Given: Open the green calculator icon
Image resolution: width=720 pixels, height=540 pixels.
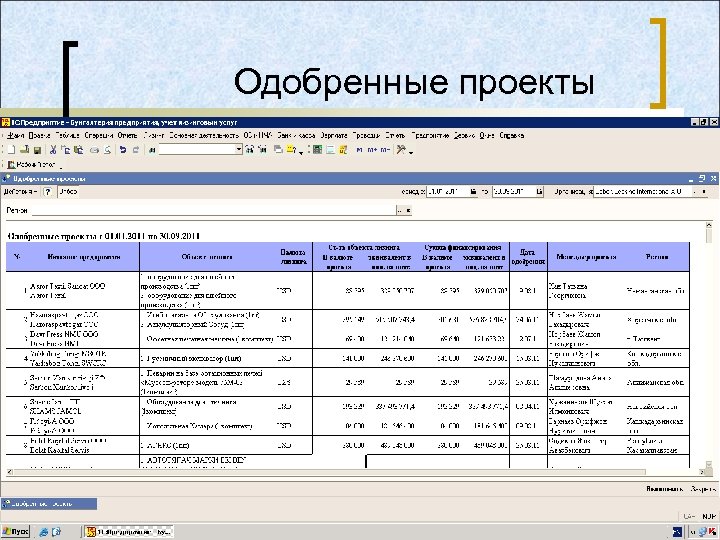Looking at the screenshot, I should pyautogui.click(x=317, y=150).
